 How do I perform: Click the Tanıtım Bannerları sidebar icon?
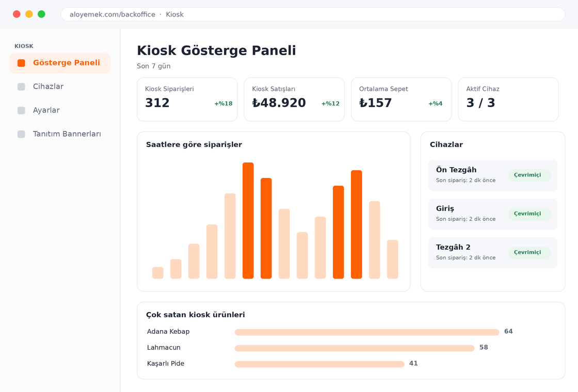(21, 134)
